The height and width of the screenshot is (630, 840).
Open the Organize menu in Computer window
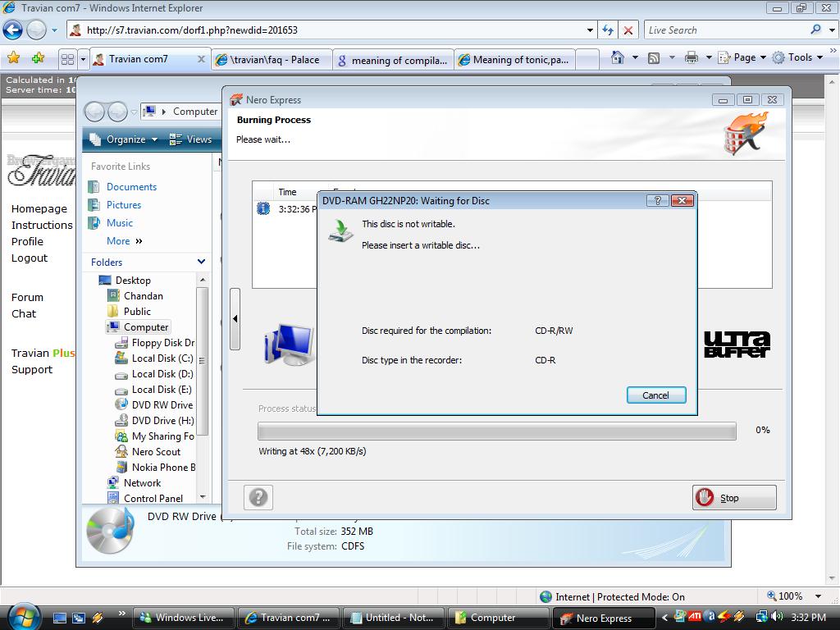point(124,139)
